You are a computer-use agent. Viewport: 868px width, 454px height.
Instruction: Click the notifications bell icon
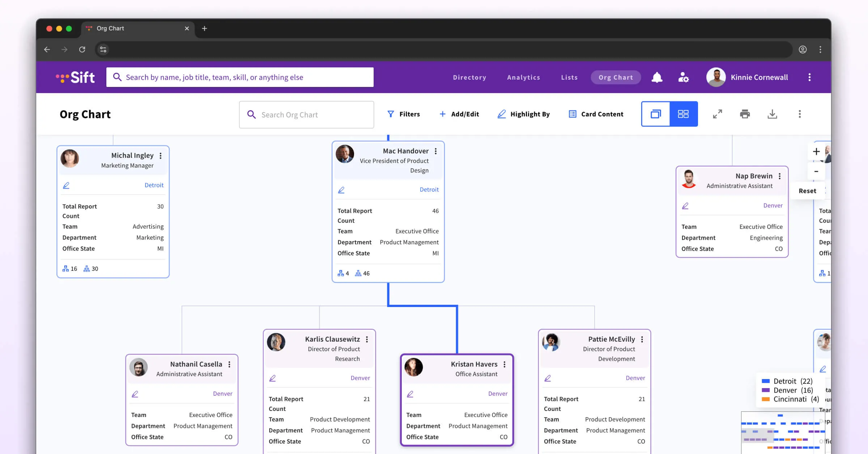(657, 77)
